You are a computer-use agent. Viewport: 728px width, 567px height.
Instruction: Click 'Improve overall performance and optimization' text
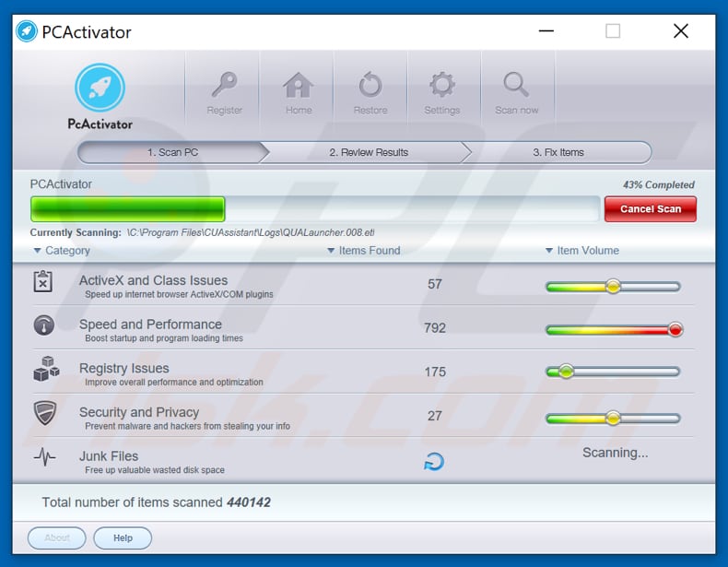click(x=173, y=383)
